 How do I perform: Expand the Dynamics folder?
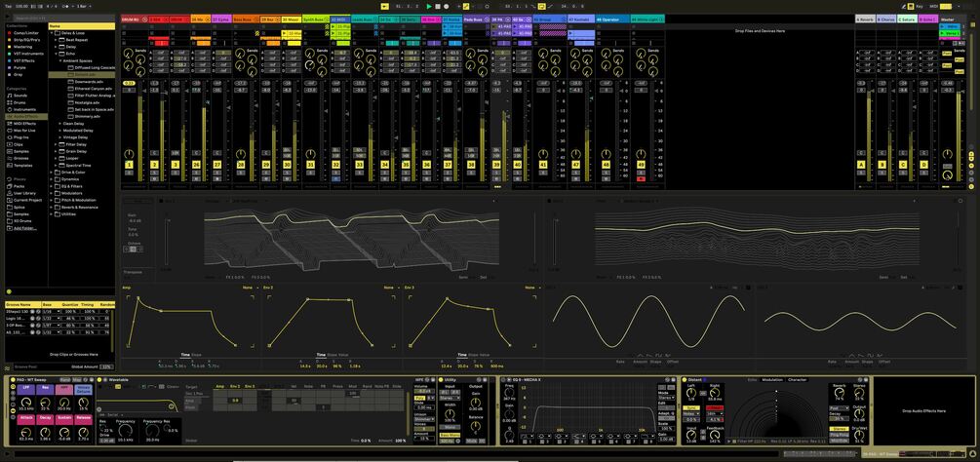tap(52, 179)
